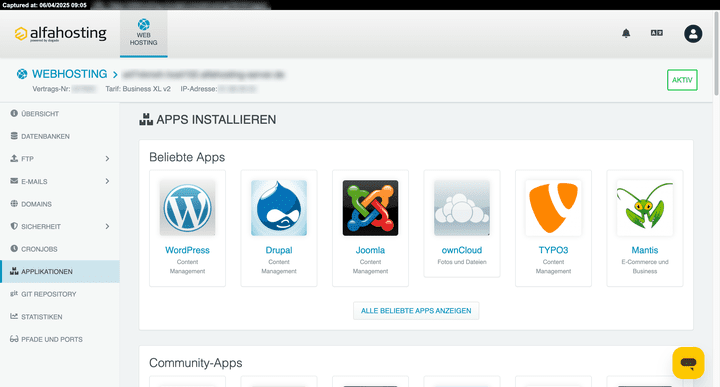This screenshot has height=387, width=720.
Task: Open the TYPO3 app name link
Action: pyautogui.click(x=553, y=250)
